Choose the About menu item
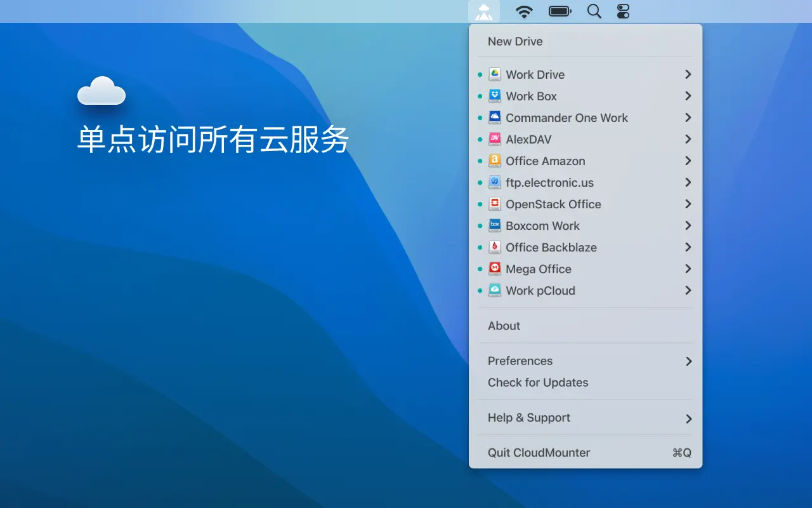Image resolution: width=812 pixels, height=508 pixels. pos(504,326)
